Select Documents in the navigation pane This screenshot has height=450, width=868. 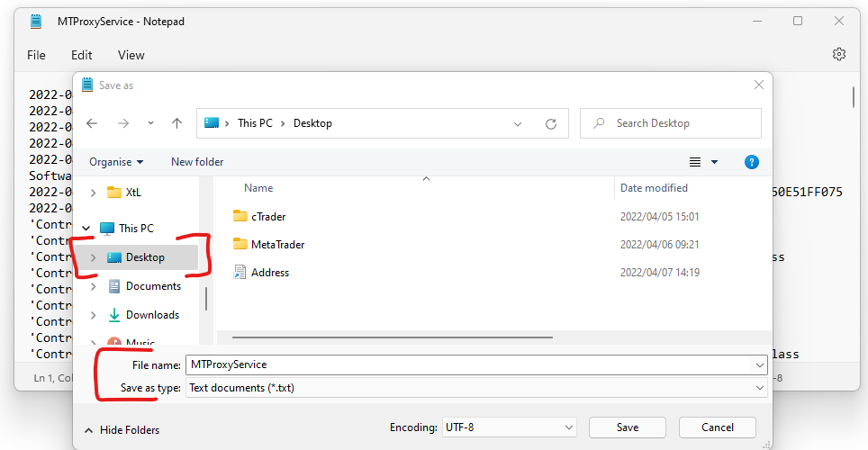153,286
